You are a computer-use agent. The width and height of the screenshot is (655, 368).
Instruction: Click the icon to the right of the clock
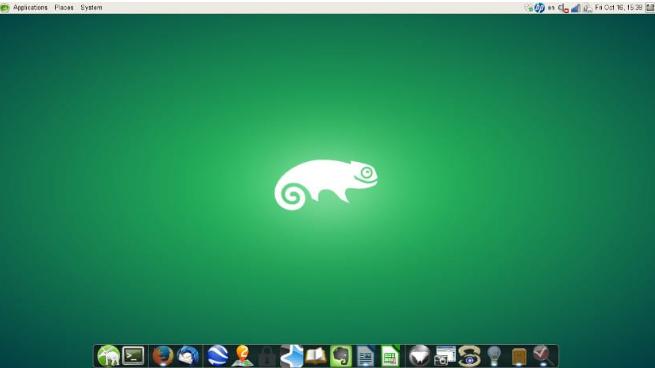pos(650,8)
